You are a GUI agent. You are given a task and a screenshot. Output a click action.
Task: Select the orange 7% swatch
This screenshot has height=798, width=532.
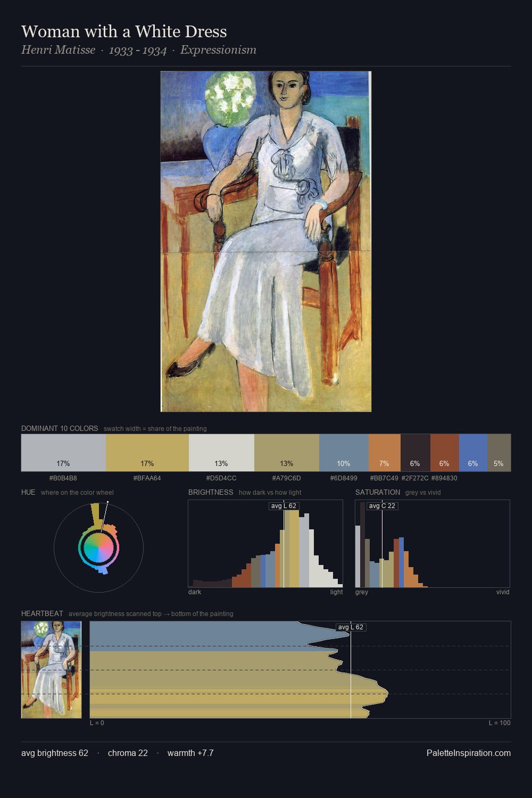[x=384, y=453]
